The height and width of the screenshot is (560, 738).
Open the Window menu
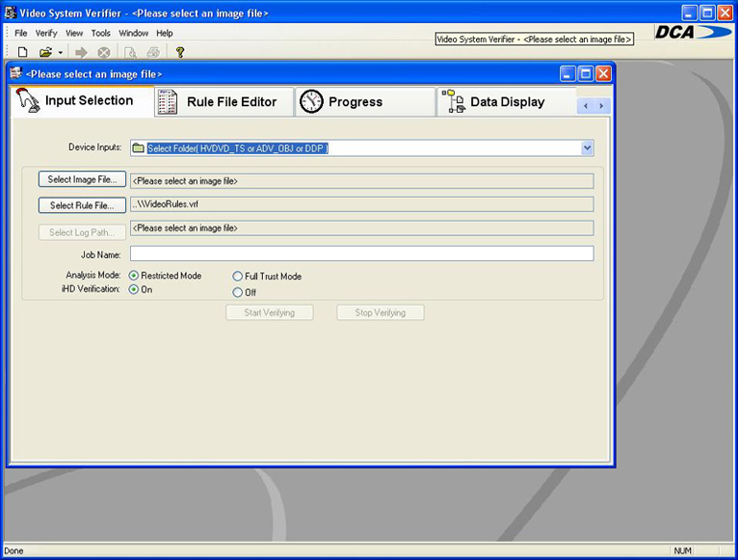click(133, 33)
